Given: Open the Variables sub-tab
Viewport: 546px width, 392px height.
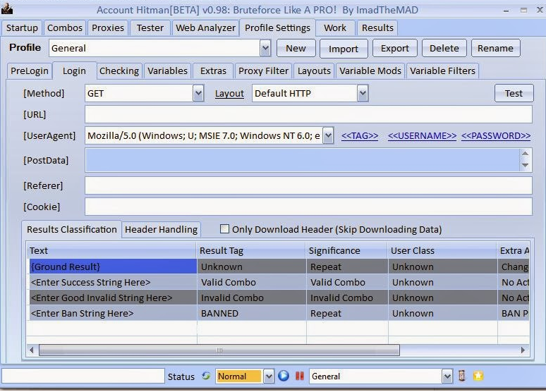Looking at the screenshot, I should pos(167,71).
